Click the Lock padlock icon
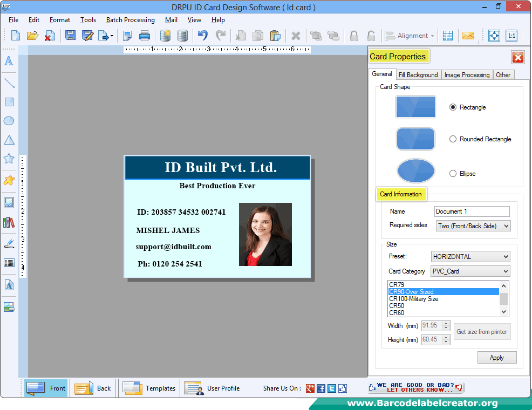The height and width of the screenshot is (410, 532). (354, 36)
